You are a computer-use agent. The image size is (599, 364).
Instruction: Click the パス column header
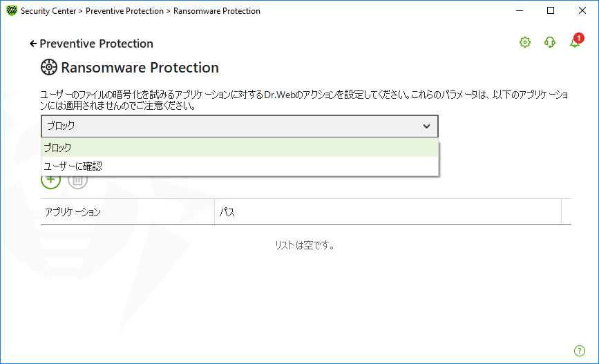click(388, 212)
